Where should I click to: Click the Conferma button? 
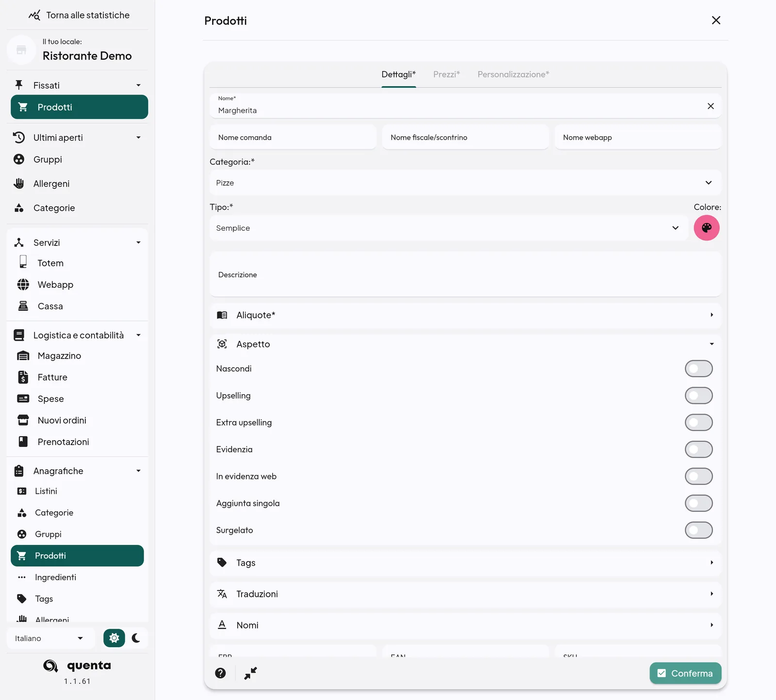coord(685,673)
